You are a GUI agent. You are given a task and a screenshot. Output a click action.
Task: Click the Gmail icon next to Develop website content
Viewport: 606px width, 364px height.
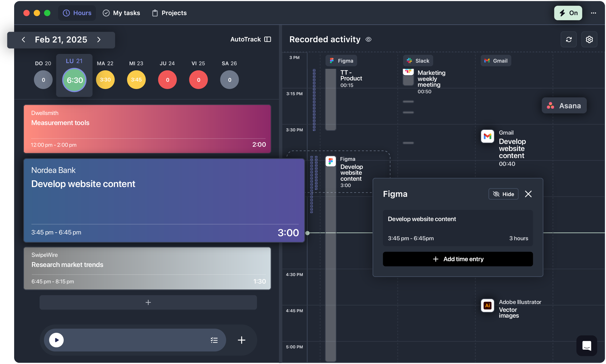(488, 136)
